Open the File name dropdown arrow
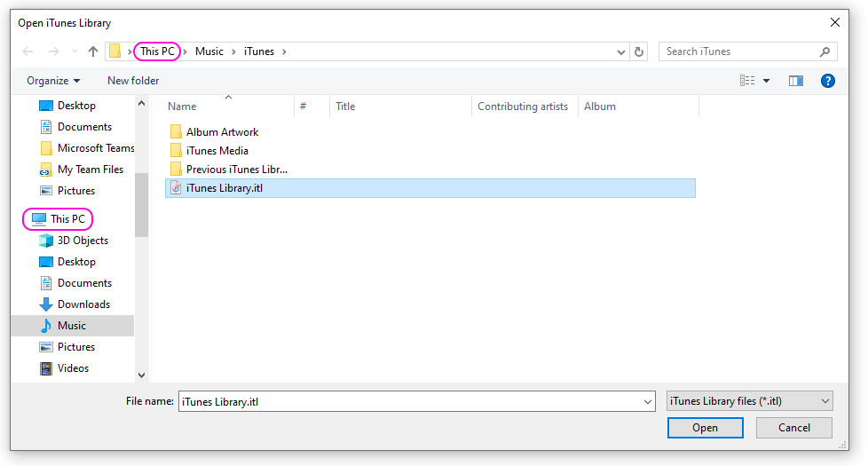Image resolution: width=868 pixels, height=466 pixels. (648, 402)
